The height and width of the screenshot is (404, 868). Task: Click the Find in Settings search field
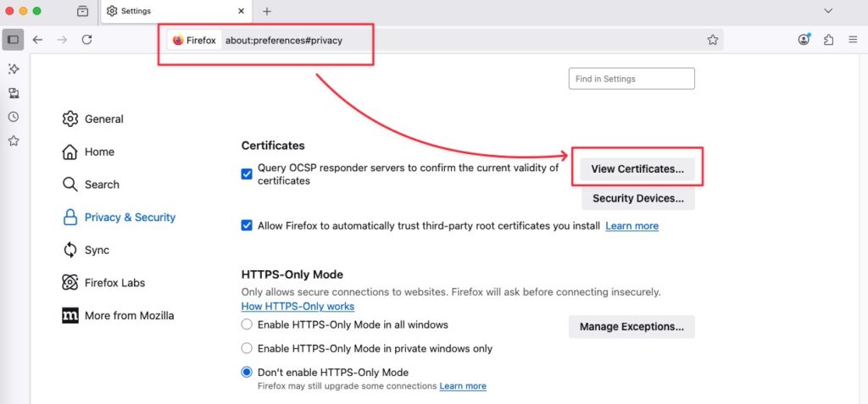(x=632, y=79)
